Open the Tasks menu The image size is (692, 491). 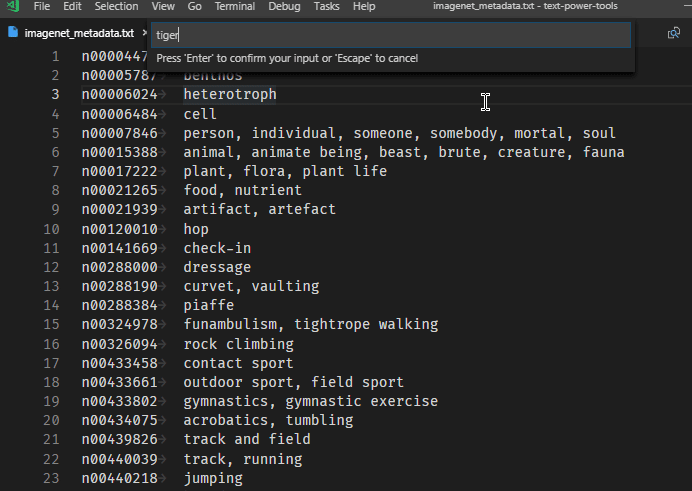click(x=326, y=7)
